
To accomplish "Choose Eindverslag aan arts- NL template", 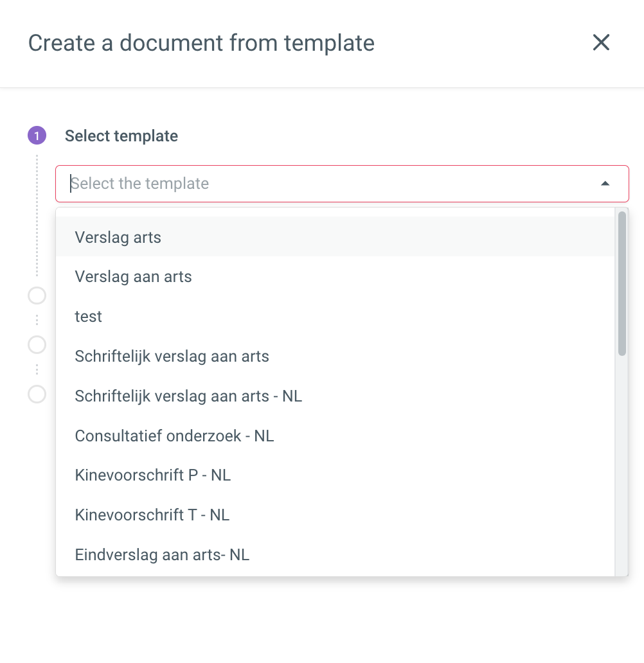I will coord(335,554).
